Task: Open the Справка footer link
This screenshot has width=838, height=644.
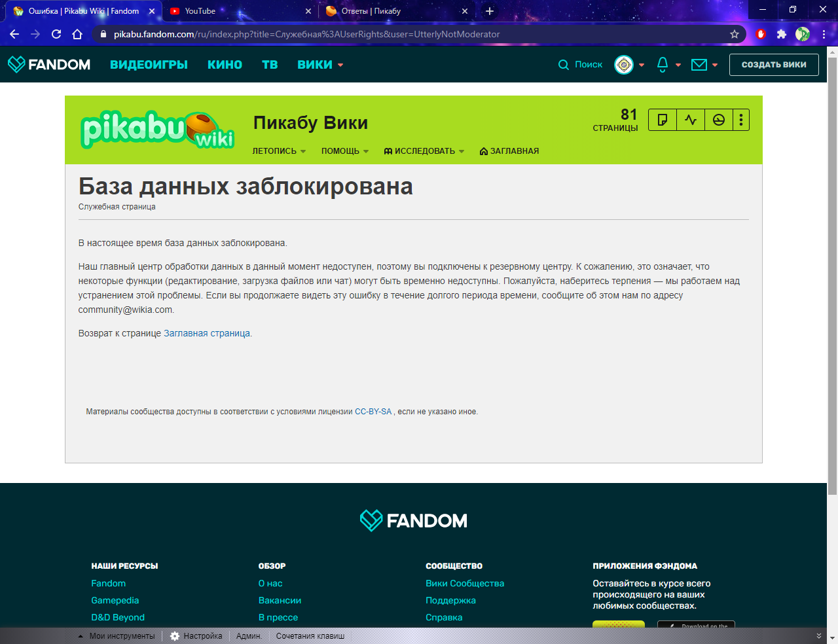Action: (444, 617)
